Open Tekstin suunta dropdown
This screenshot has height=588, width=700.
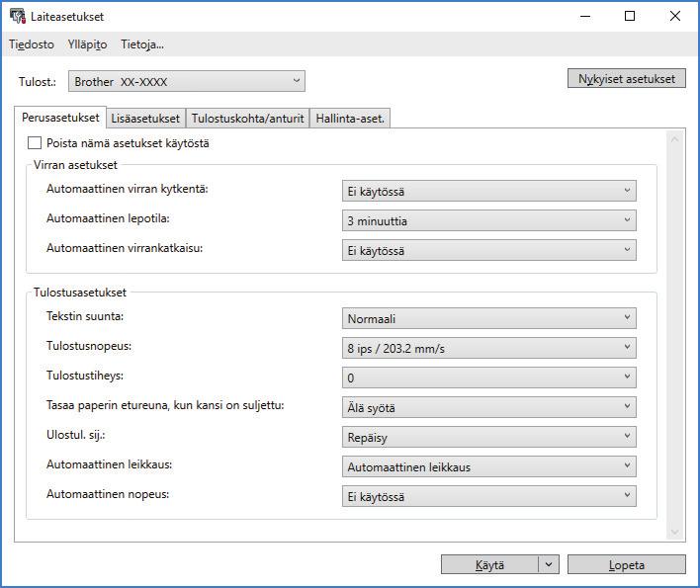488,318
